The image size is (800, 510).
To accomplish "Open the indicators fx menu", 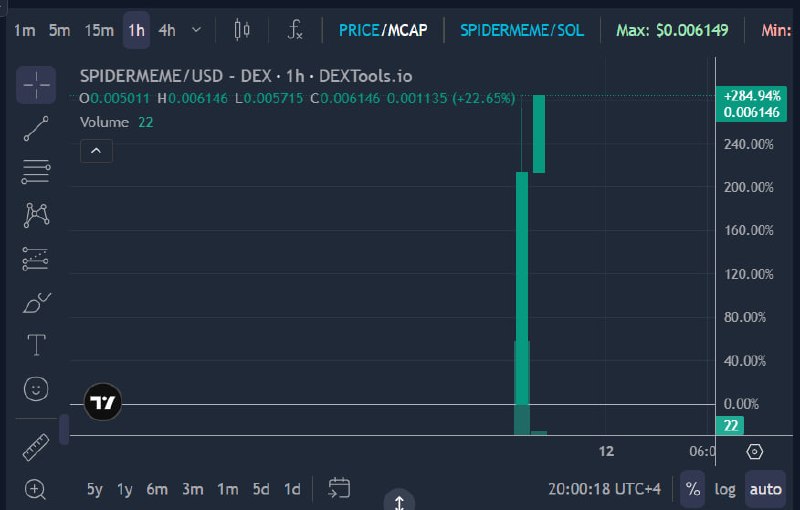I will point(295,30).
